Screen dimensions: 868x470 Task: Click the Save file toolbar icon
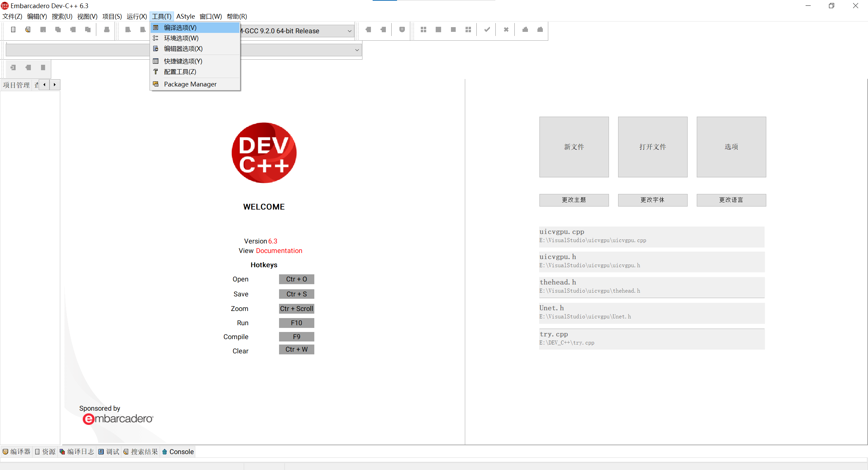(43, 30)
